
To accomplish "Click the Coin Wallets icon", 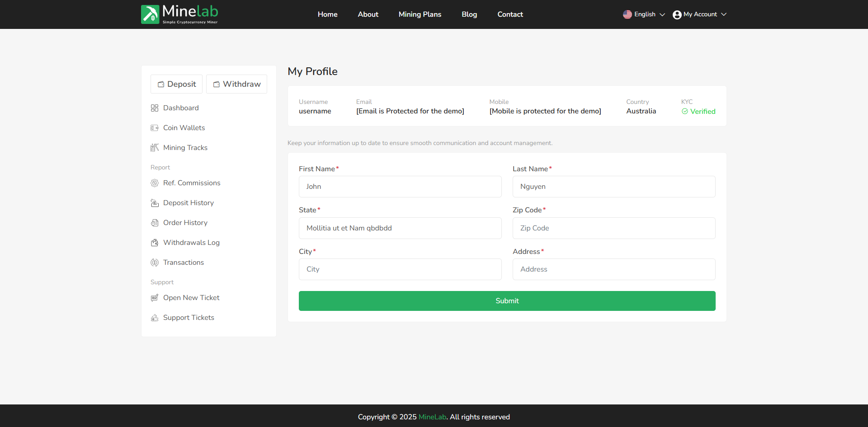I will (x=155, y=128).
